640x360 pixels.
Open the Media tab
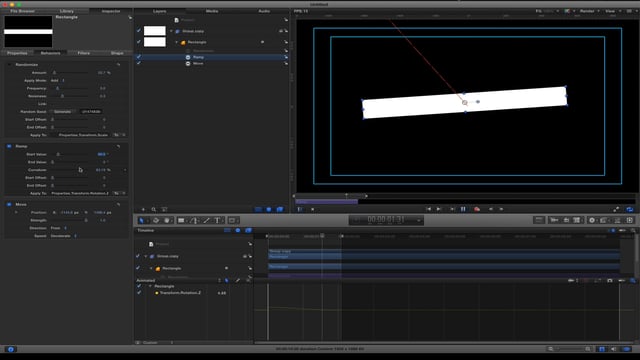[x=212, y=11]
